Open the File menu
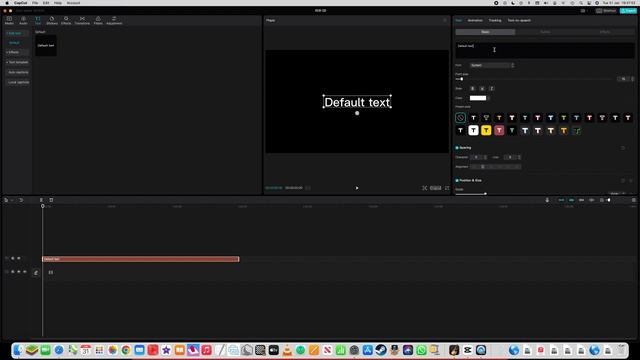Viewport: 640px width, 360px height. (35, 3)
